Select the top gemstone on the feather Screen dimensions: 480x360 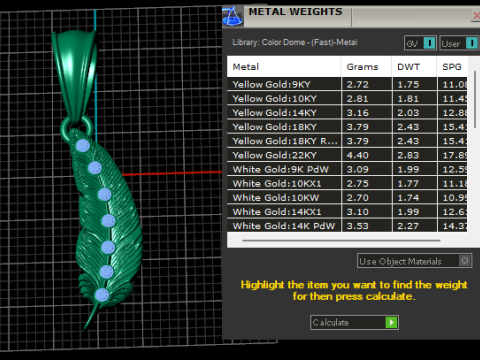tap(83, 146)
